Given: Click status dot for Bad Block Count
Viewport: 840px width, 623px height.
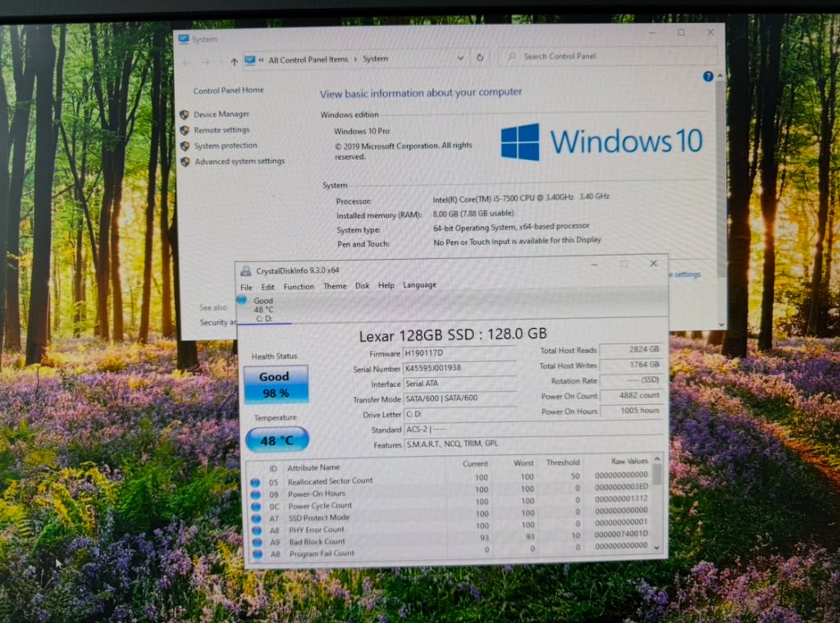Looking at the screenshot, I should pyautogui.click(x=257, y=542).
